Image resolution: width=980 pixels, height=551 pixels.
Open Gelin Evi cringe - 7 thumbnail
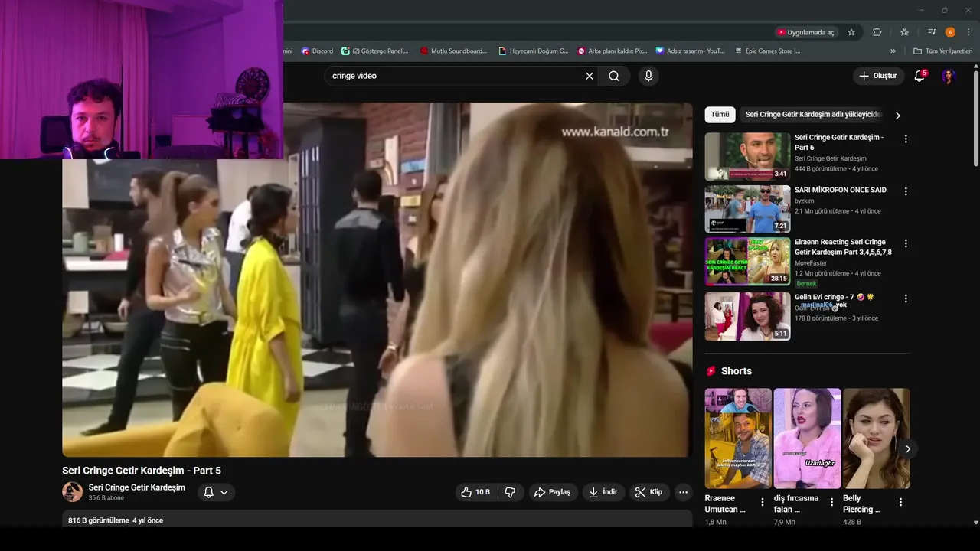point(747,316)
